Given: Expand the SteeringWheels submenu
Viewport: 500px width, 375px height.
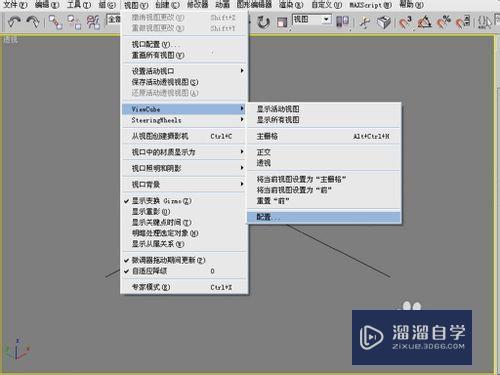Looking at the screenshot, I should coord(184,120).
